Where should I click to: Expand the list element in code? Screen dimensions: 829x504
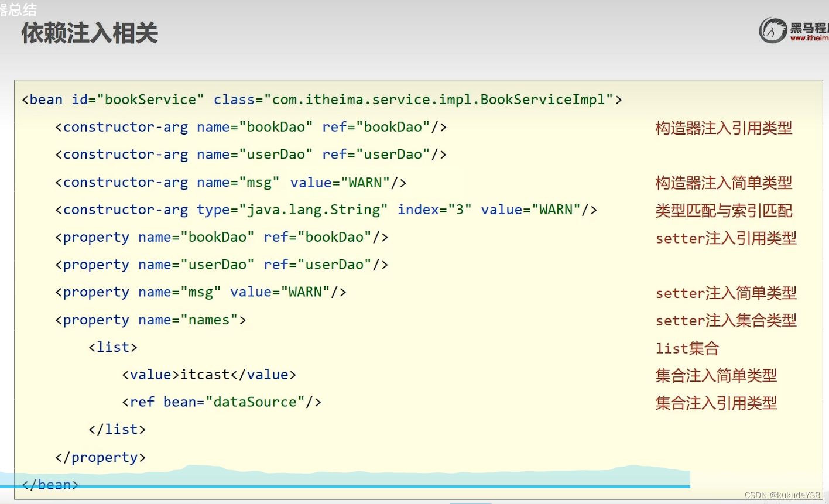point(112,347)
